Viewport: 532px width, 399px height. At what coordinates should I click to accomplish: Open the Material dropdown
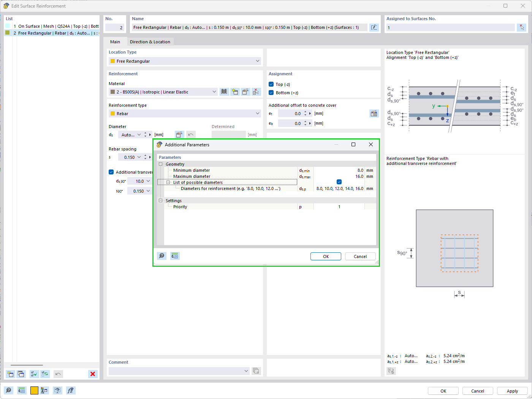(x=163, y=92)
